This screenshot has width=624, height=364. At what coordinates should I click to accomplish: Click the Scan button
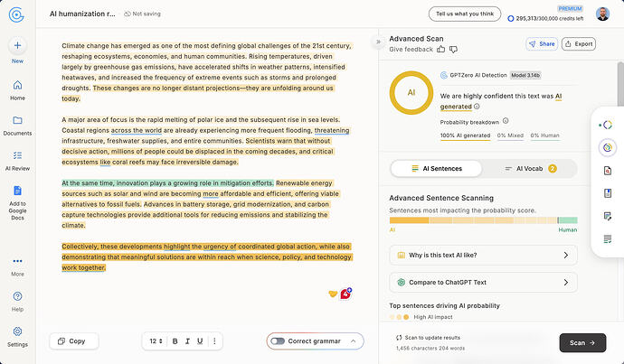[582, 342]
